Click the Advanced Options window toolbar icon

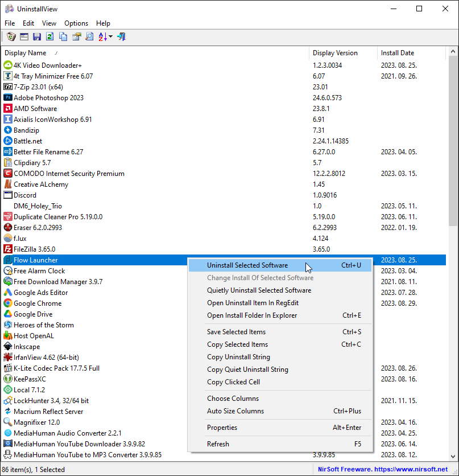[24, 37]
